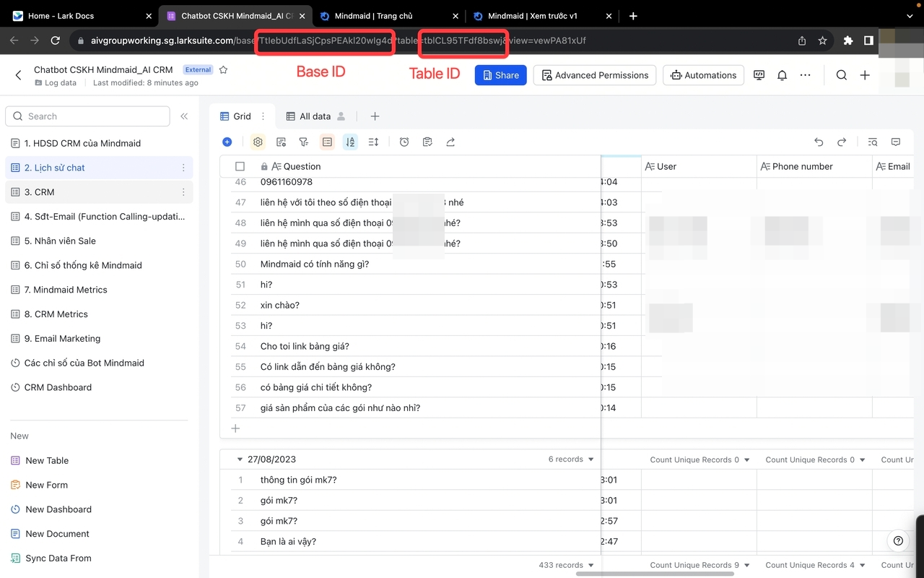This screenshot has height=578, width=924.
Task: Open the three-dot more menu in header
Action: click(x=806, y=75)
